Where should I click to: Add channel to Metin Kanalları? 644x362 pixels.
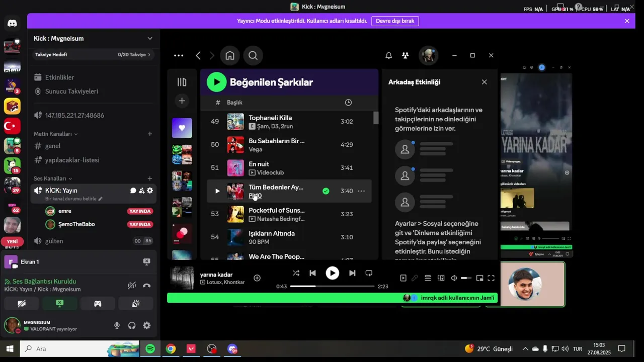[149, 134]
